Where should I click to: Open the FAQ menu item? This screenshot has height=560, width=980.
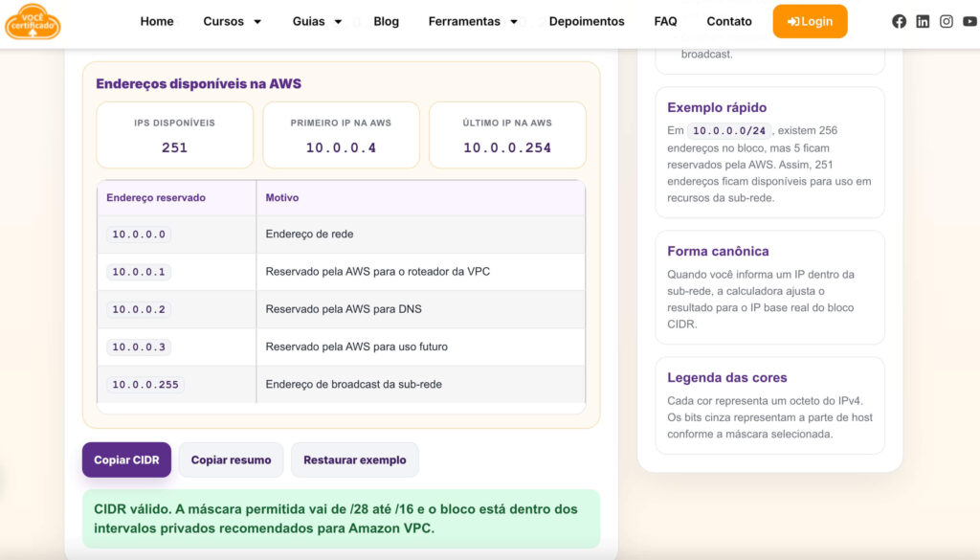pyautogui.click(x=665, y=21)
